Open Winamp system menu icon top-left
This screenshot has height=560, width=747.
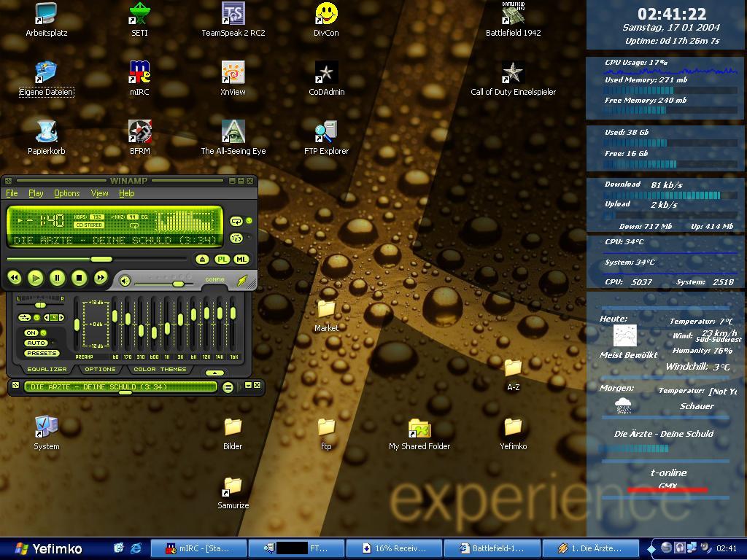tap(8, 181)
